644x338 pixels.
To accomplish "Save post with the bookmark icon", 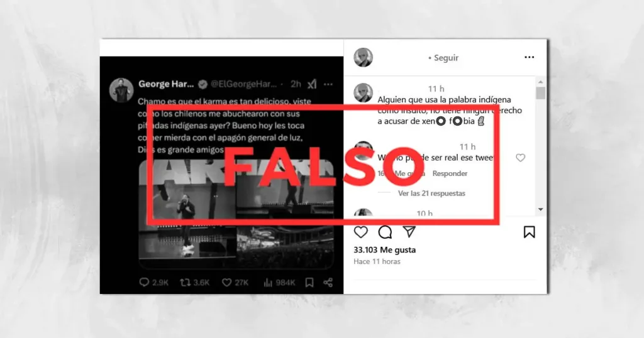I will point(529,232).
